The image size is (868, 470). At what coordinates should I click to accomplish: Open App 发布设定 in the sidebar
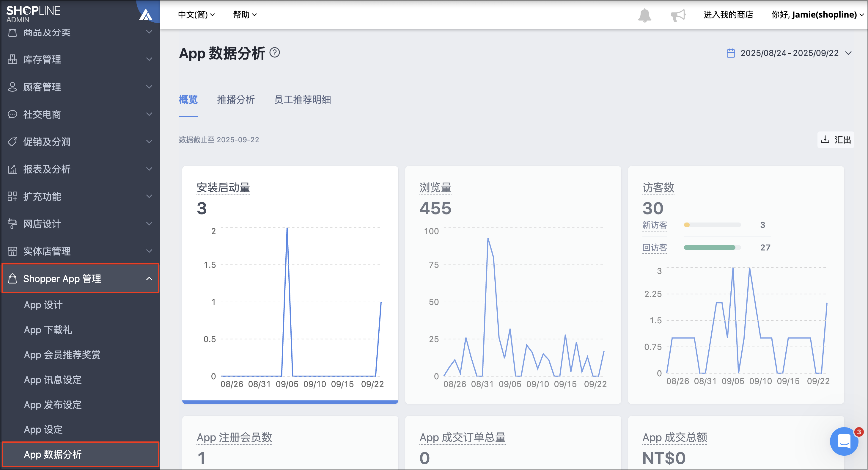coord(53,405)
